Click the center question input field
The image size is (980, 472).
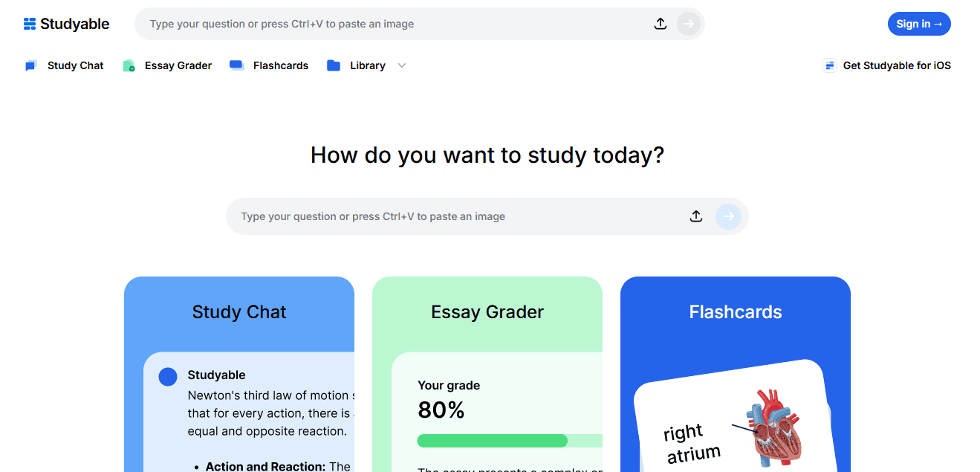click(x=446, y=216)
